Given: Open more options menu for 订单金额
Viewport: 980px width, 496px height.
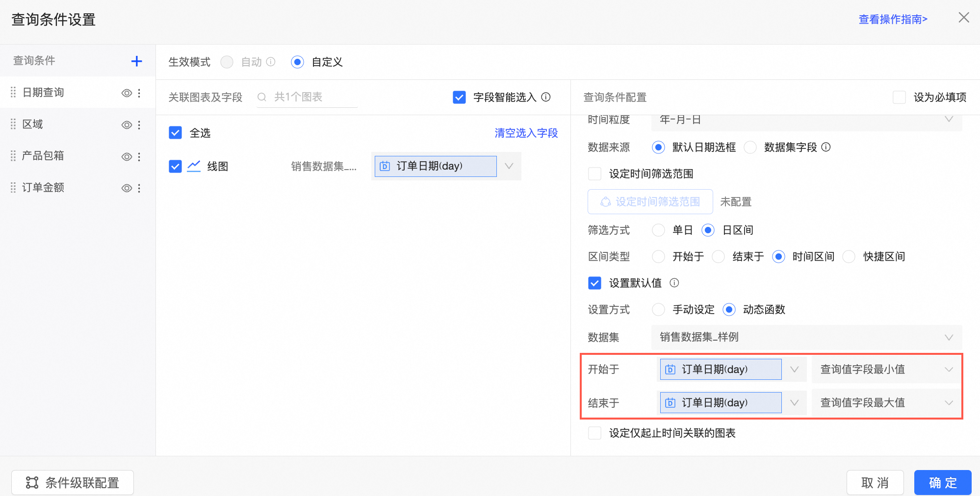Looking at the screenshot, I should (x=139, y=188).
